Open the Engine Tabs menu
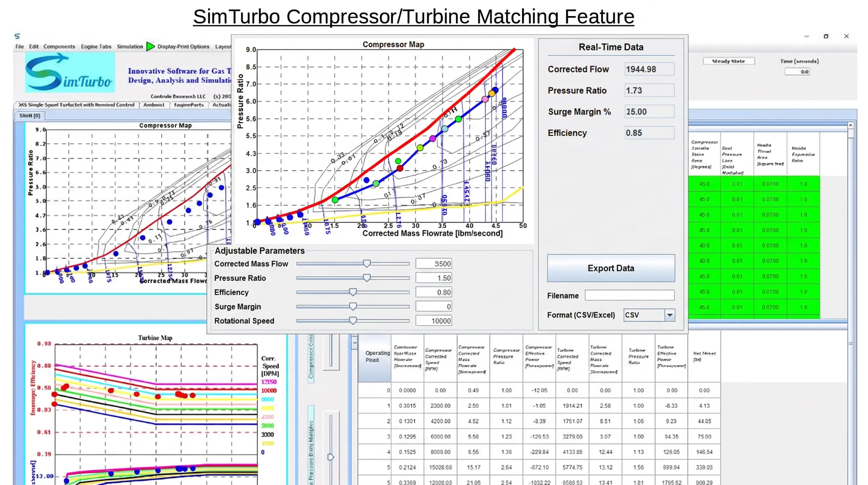 click(96, 47)
